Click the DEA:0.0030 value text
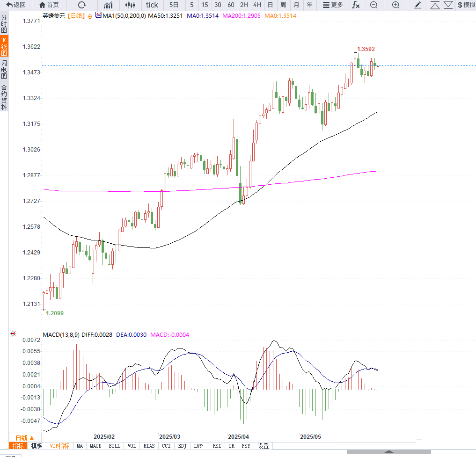The width and height of the screenshot is (476, 457). [131, 335]
